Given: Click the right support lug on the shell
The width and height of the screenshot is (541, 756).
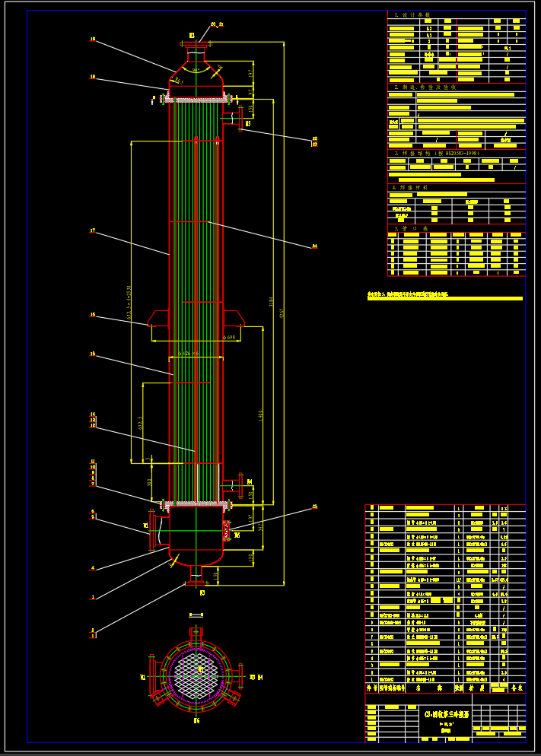Looking at the screenshot, I should [x=234, y=316].
